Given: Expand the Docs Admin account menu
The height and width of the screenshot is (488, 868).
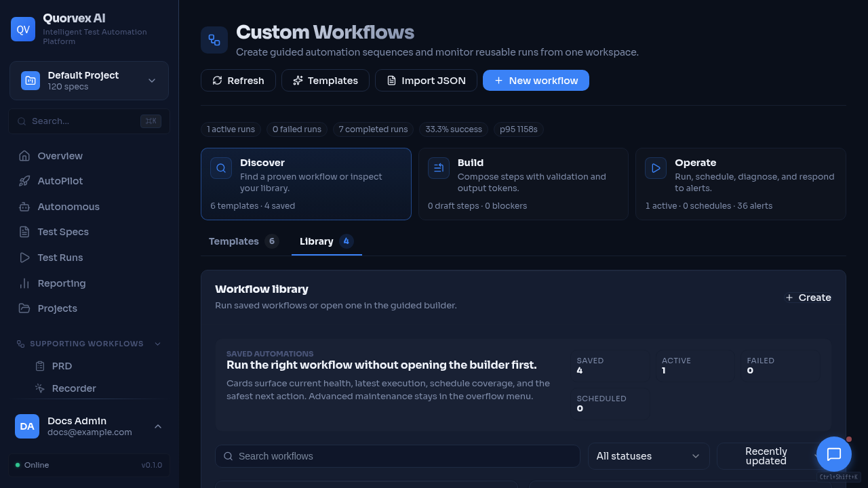Looking at the screenshot, I should click(89, 426).
